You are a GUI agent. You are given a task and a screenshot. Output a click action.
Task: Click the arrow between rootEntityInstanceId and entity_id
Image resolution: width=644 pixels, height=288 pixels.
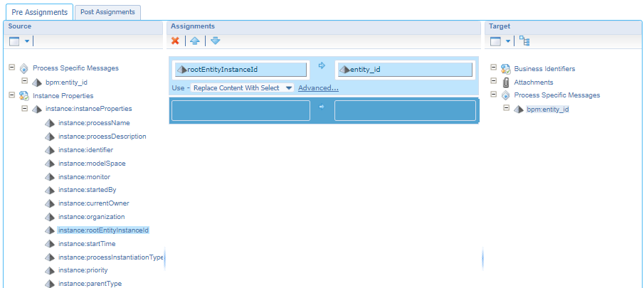click(x=322, y=65)
